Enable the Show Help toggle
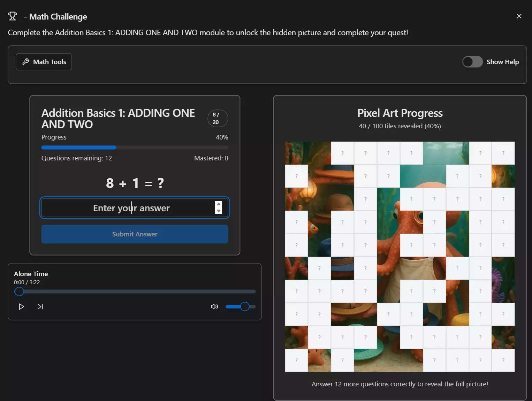Viewport: 532px width, 401px height. [472, 62]
